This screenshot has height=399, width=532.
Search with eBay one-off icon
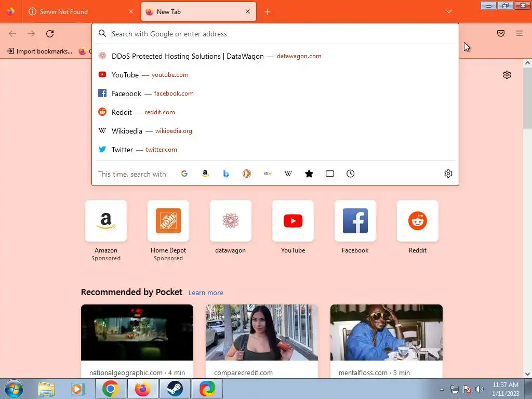click(x=268, y=174)
